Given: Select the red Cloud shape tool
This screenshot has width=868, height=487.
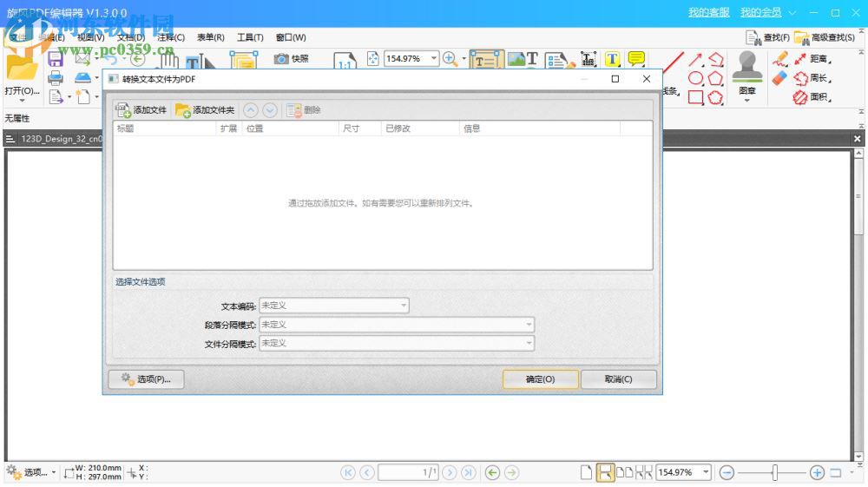Looking at the screenshot, I should click(x=715, y=97).
